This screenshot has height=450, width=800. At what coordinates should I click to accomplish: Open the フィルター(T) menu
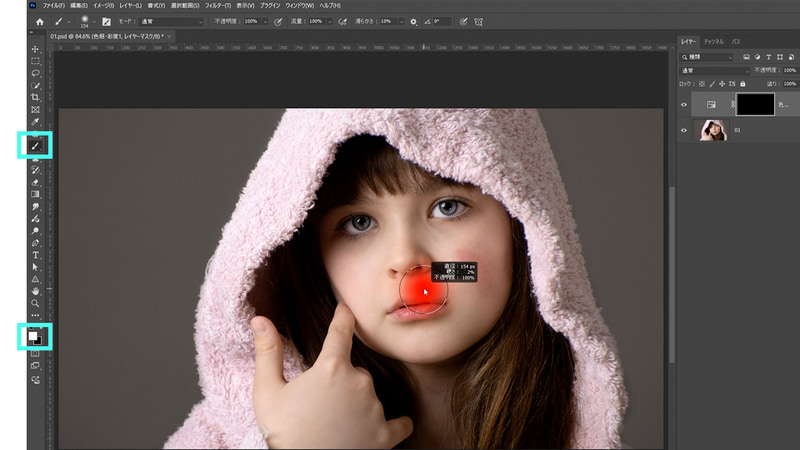click(219, 6)
